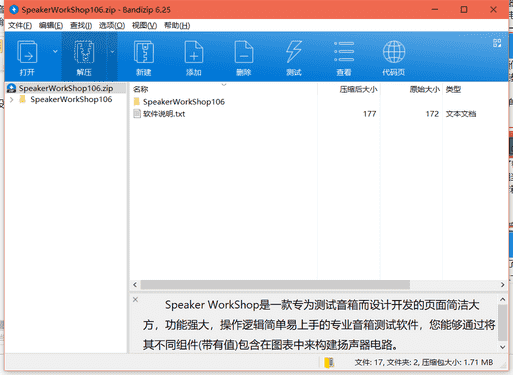Viewport: 513px width, 375px height.
Task: Click the New archive (新建) icon
Action: coord(144,52)
